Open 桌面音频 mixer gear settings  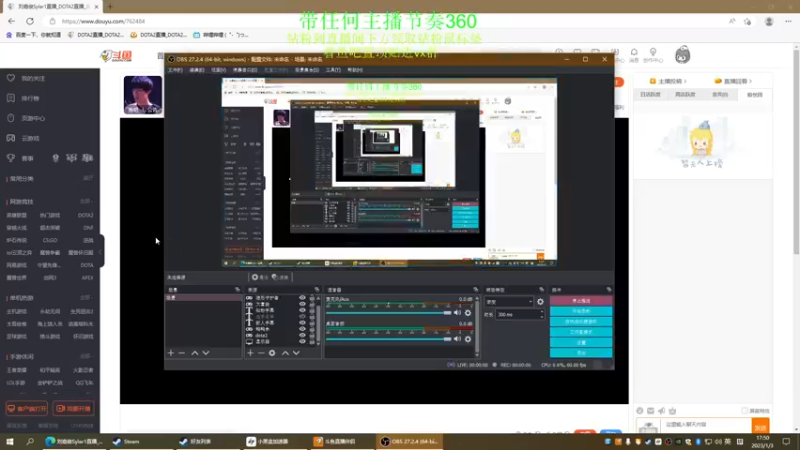468,339
